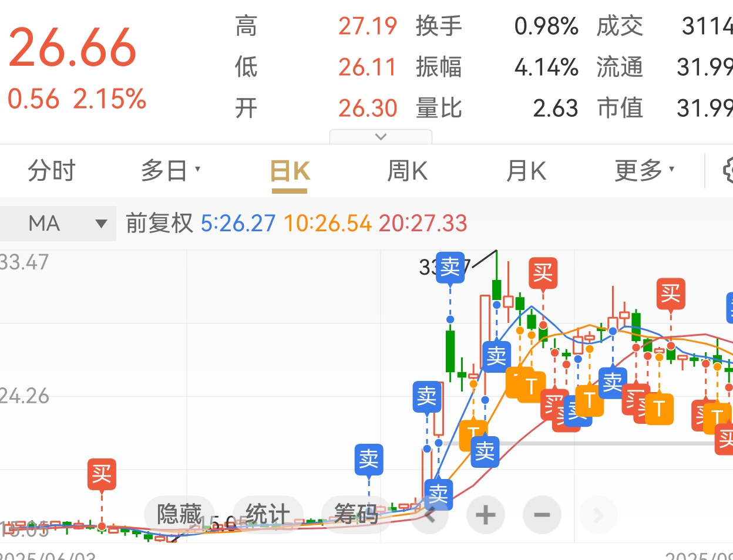Click the zoom-in plus button on chart
733x560 pixels.
pyautogui.click(x=485, y=515)
